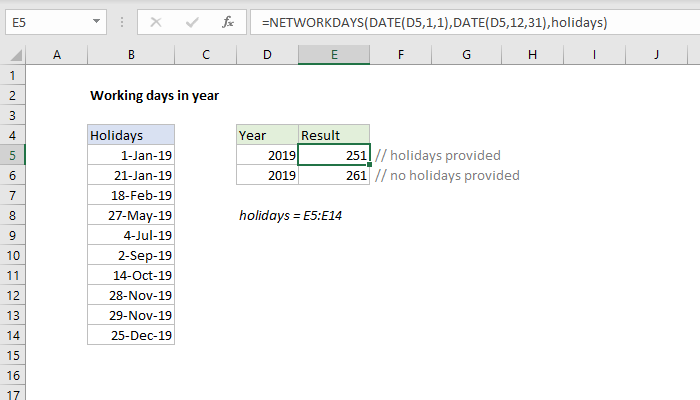Viewport: 700px width, 400px height.
Task: Select column J header
Action: point(657,54)
